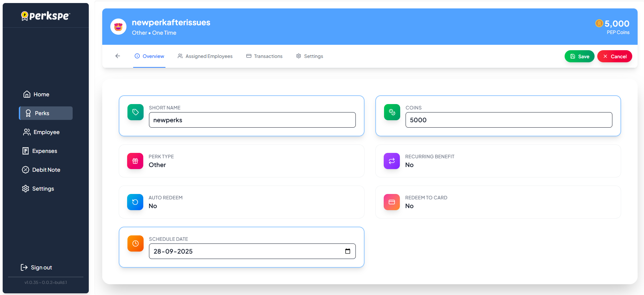Click the orange Schedule Date clock icon
This screenshot has width=644, height=295.
coord(136,243)
